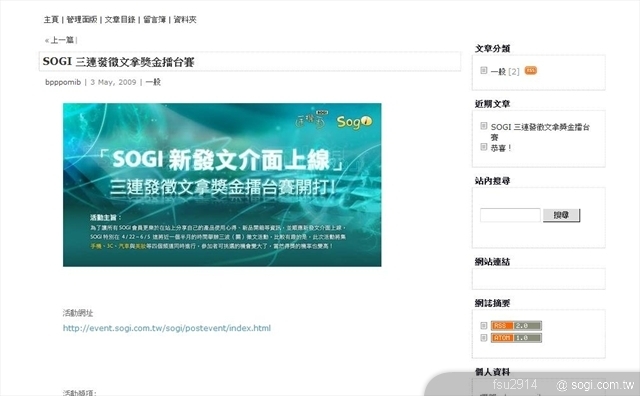Click the 網誌摘要 sidebar heading
Screen dimensions: 640x396
click(492, 303)
